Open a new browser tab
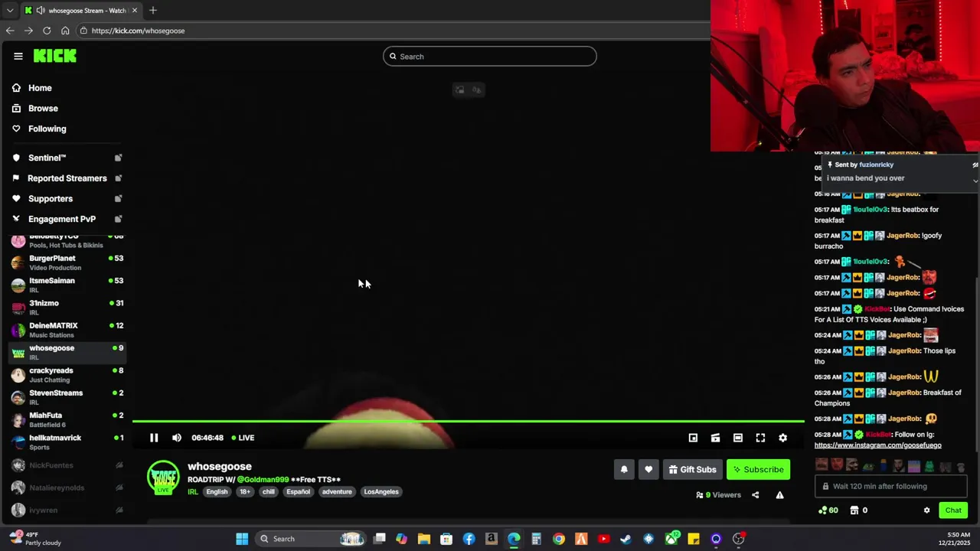 pyautogui.click(x=153, y=11)
